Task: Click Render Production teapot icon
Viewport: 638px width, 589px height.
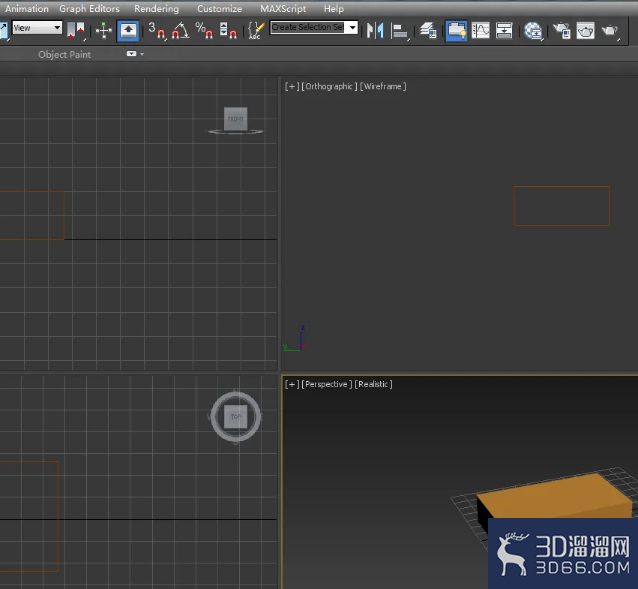Action: (610, 31)
